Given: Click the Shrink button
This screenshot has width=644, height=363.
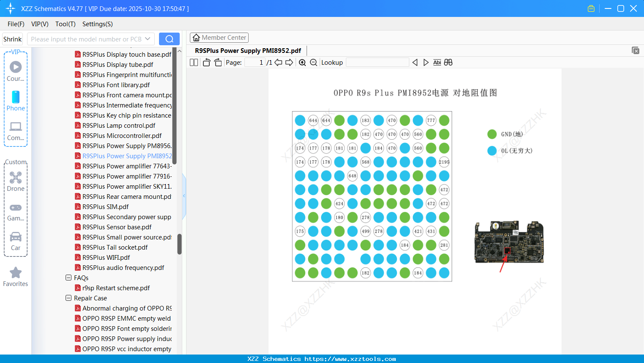Looking at the screenshot, I should pos(13,39).
